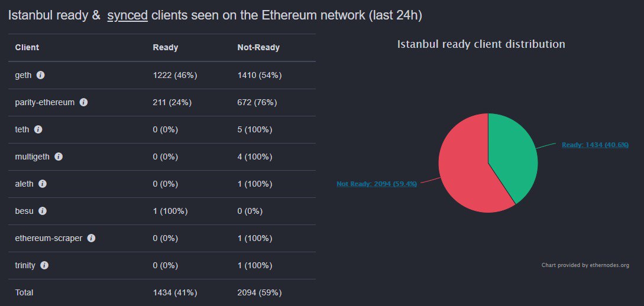
Task: Click the multigeth info icon
Action: click(x=59, y=157)
